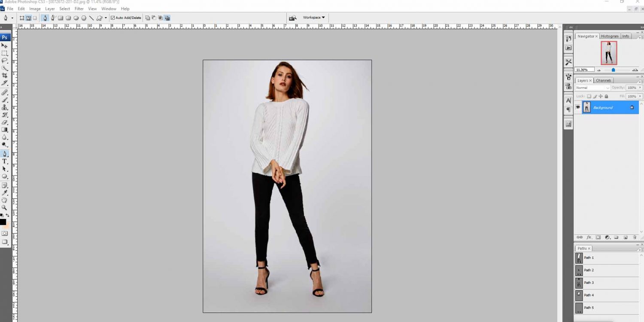Choose the Horizontal Type tool
Viewport: 644px width, 322px height.
pos(5,161)
